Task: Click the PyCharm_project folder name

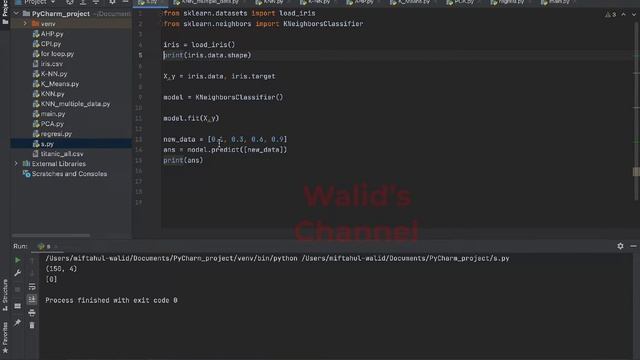Action: pyautogui.click(x=61, y=13)
